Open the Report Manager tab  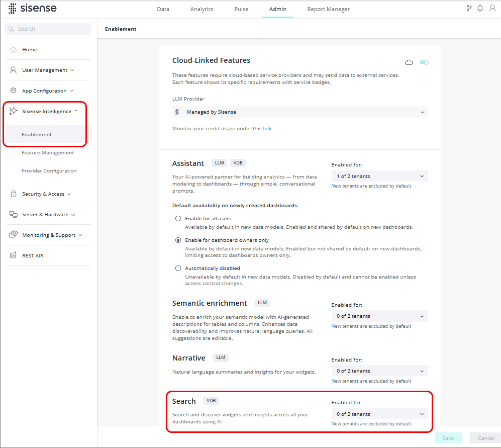[329, 9]
